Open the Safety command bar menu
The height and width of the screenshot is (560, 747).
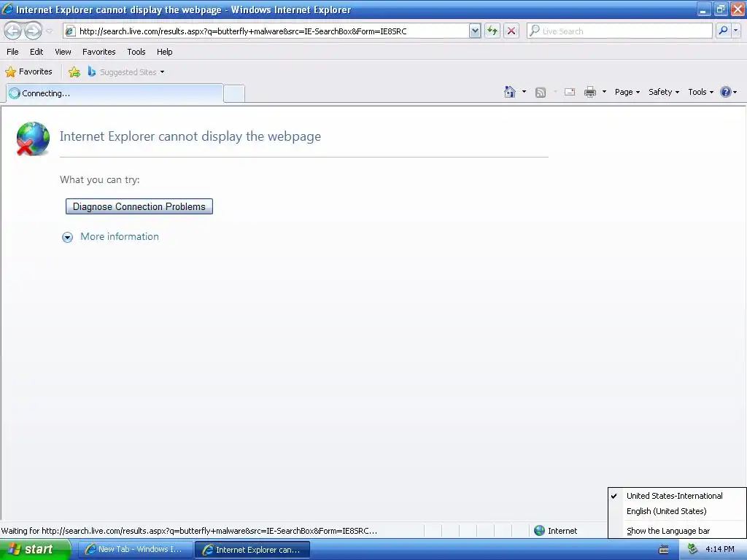[664, 92]
